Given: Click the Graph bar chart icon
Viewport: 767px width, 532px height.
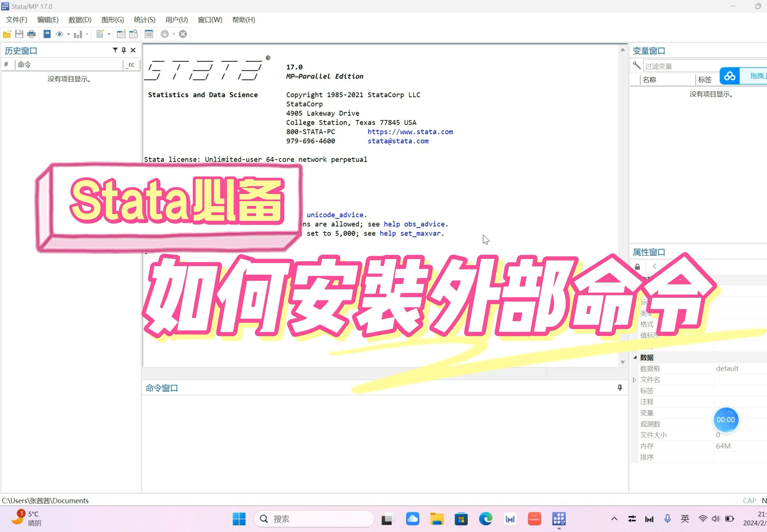Looking at the screenshot, I should coord(78,34).
